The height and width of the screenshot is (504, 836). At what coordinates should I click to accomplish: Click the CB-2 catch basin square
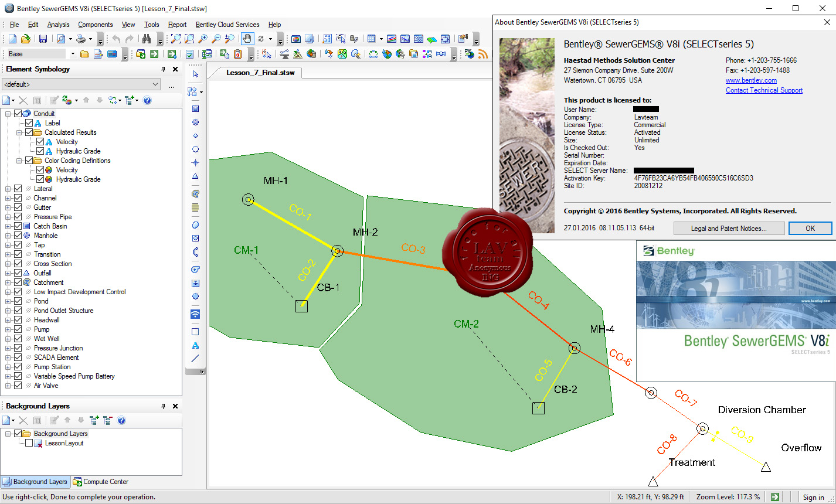pyautogui.click(x=539, y=408)
